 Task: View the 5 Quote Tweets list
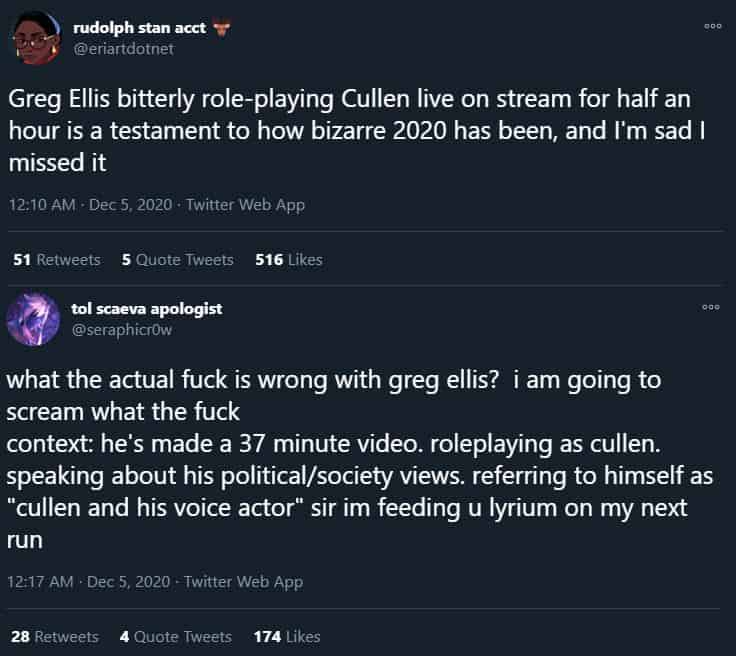(177, 259)
